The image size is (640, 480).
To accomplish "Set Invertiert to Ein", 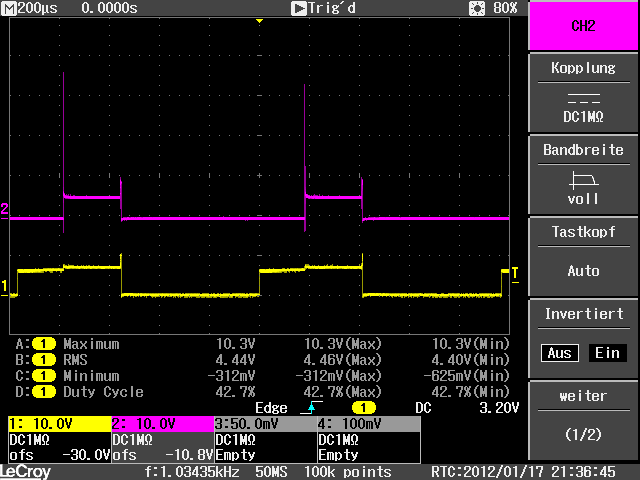I will tap(605, 353).
